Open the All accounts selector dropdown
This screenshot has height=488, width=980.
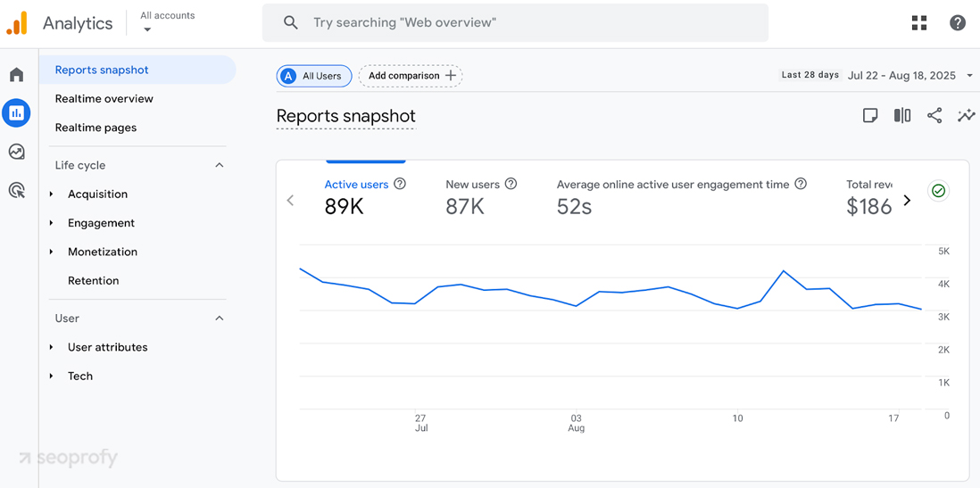pos(167,22)
